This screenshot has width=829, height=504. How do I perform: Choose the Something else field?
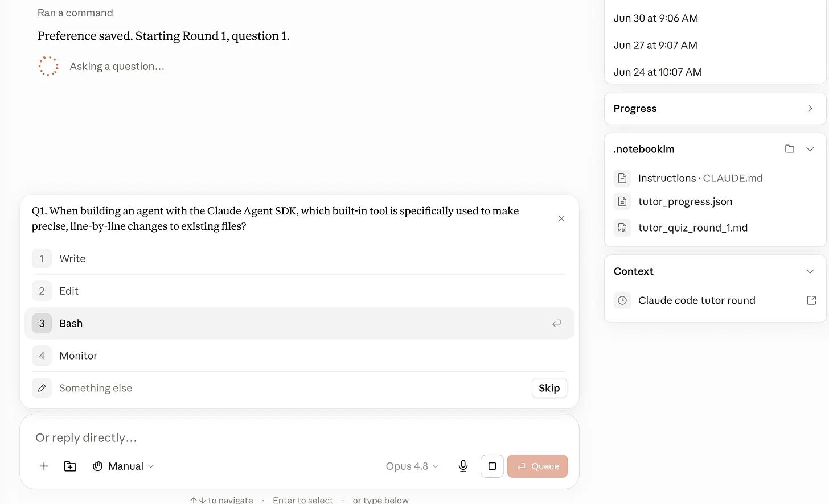[x=279, y=388]
